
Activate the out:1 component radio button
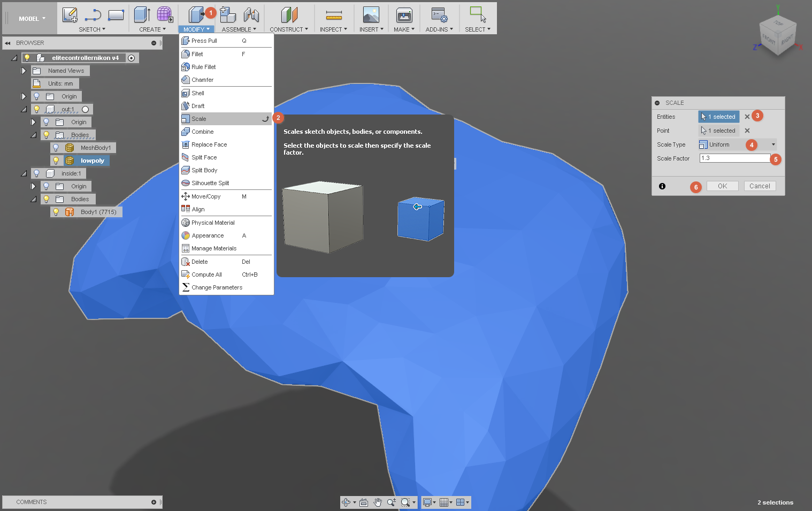[85, 109]
